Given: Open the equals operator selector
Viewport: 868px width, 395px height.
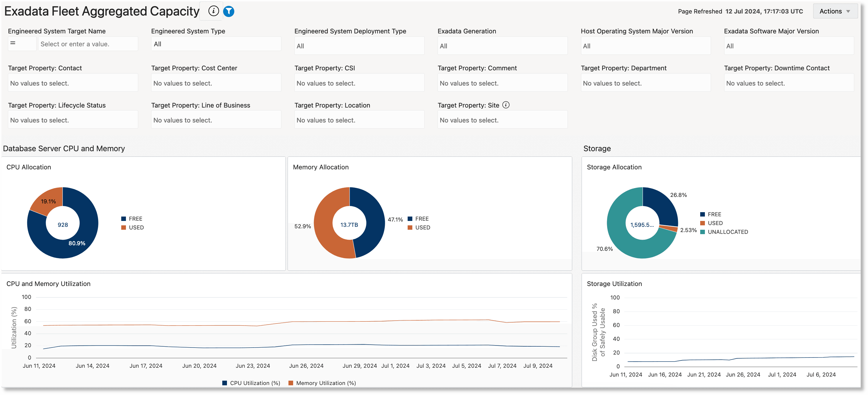Looking at the screenshot, I should (22, 44).
